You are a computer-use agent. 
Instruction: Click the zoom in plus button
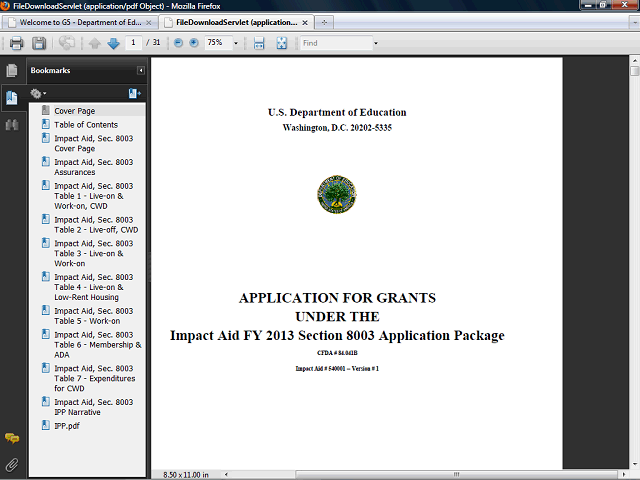click(194, 43)
